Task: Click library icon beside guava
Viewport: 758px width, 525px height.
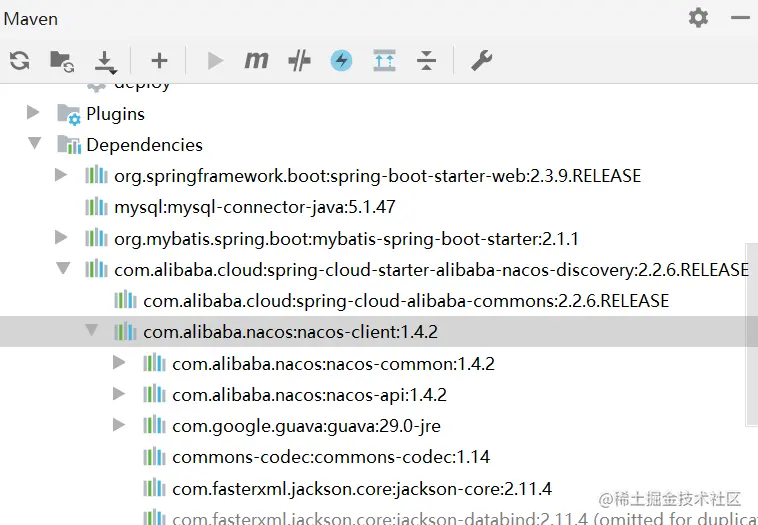Action: 154,425
